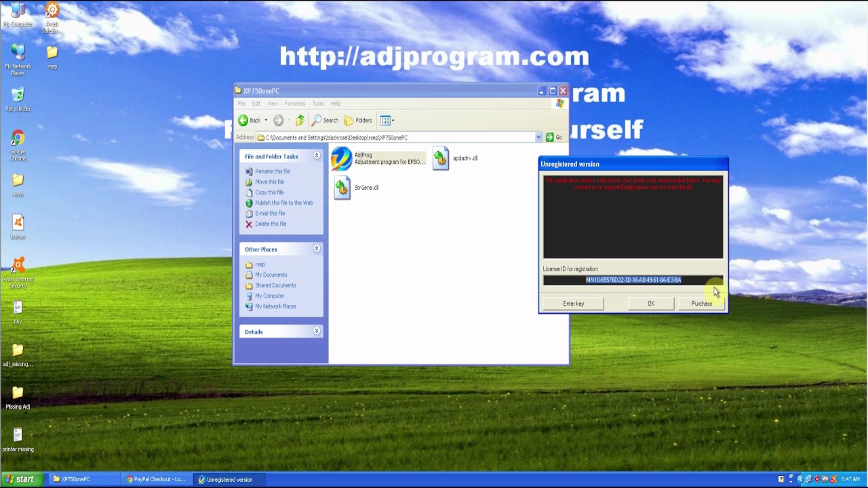
Task: Click Rename this file link
Action: pyautogui.click(x=272, y=171)
